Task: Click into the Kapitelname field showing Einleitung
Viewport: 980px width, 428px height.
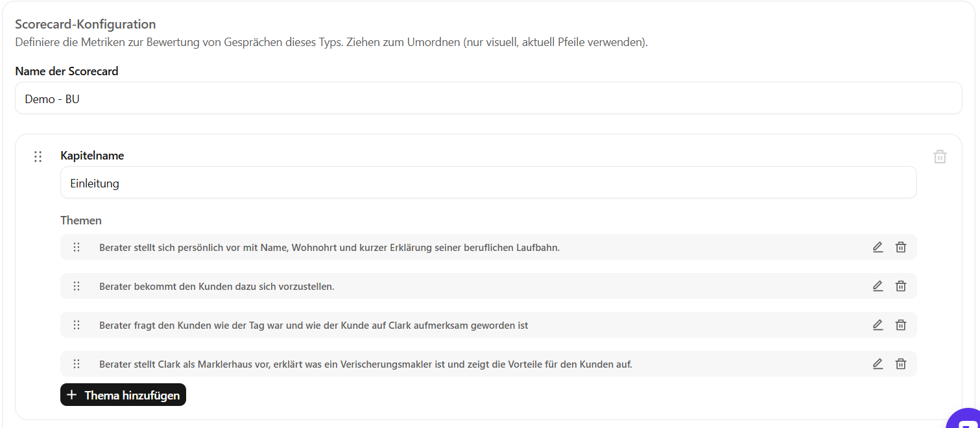Action: click(x=488, y=183)
